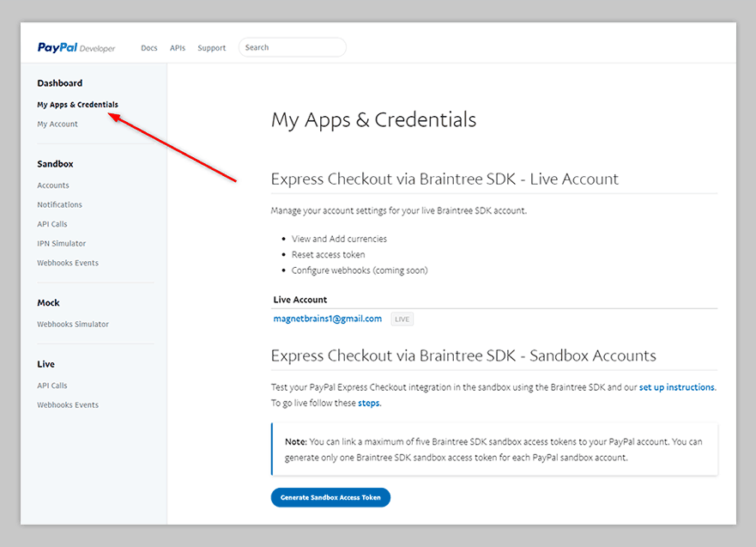The image size is (756, 547).
Task: Open the Docs menu
Action: [149, 48]
